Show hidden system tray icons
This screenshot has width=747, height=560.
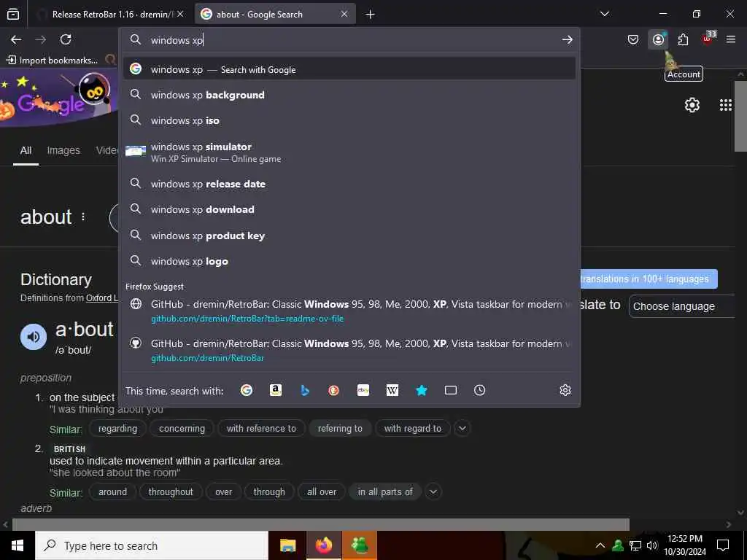600,545
